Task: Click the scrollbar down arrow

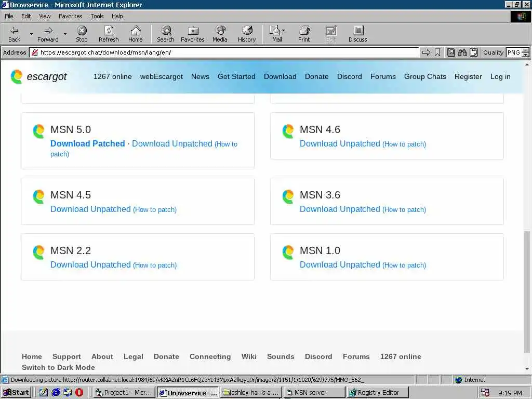Action: click(527, 369)
